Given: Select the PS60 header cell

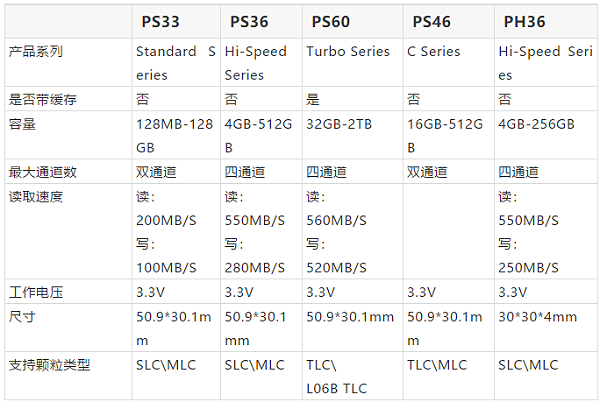Looking at the screenshot, I should (331, 22).
